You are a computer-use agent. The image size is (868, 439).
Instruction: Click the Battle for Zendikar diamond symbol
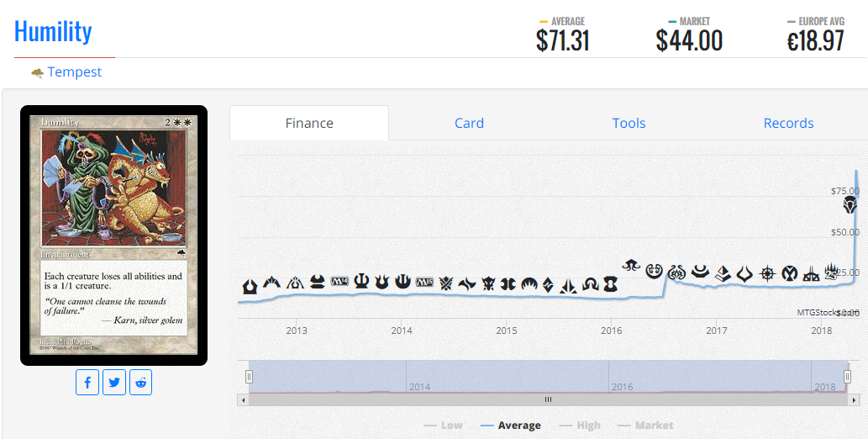pos(548,285)
